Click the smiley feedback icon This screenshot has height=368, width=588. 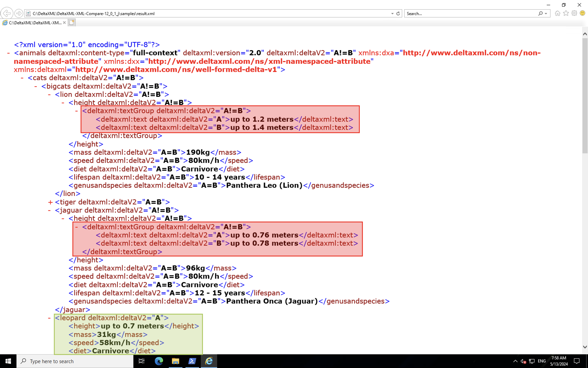582,13
